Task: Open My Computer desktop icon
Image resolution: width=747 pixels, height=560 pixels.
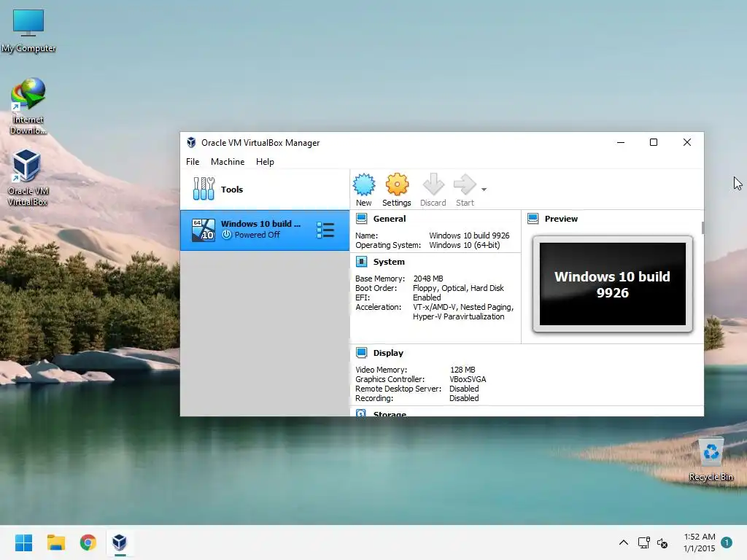Action: [x=28, y=31]
